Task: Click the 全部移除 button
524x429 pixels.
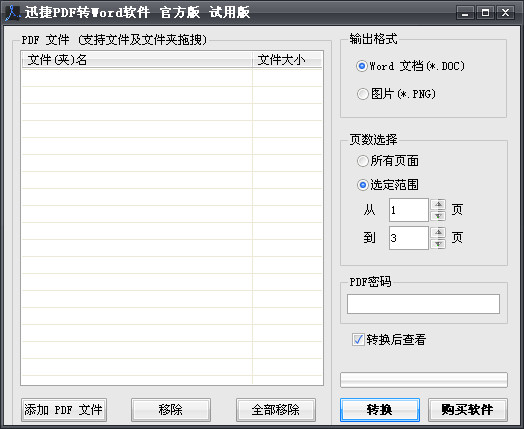Action: tap(276, 410)
